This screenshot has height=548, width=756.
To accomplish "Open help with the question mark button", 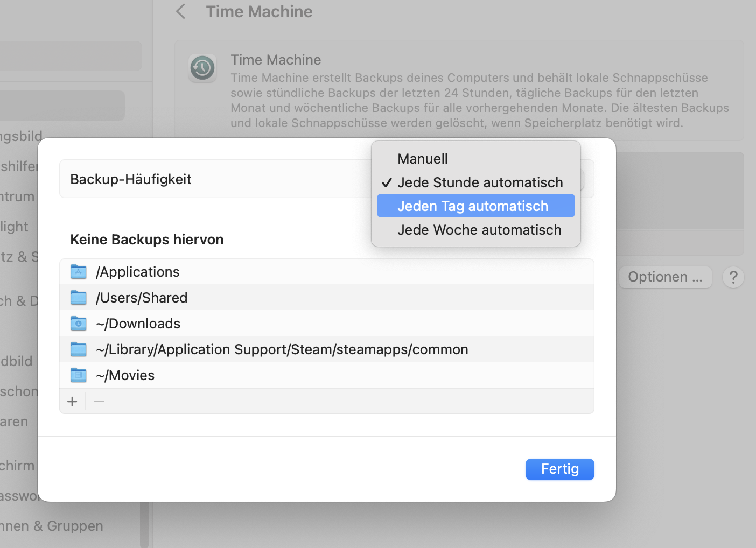I will (733, 277).
